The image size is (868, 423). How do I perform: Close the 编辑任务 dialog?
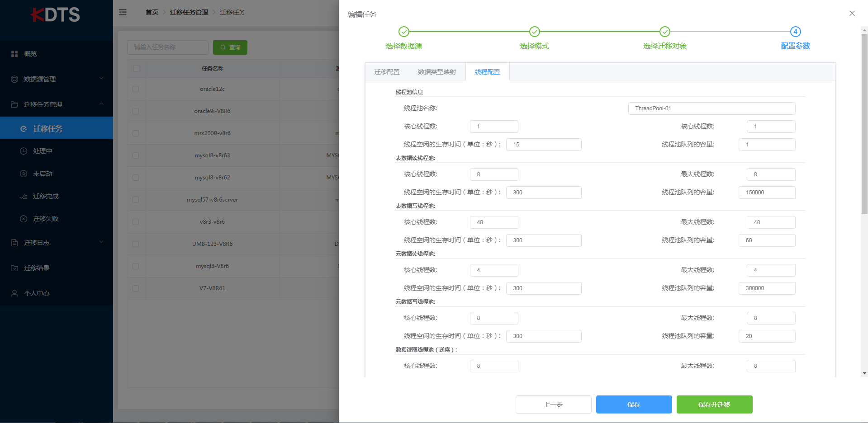(x=852, y=14)
